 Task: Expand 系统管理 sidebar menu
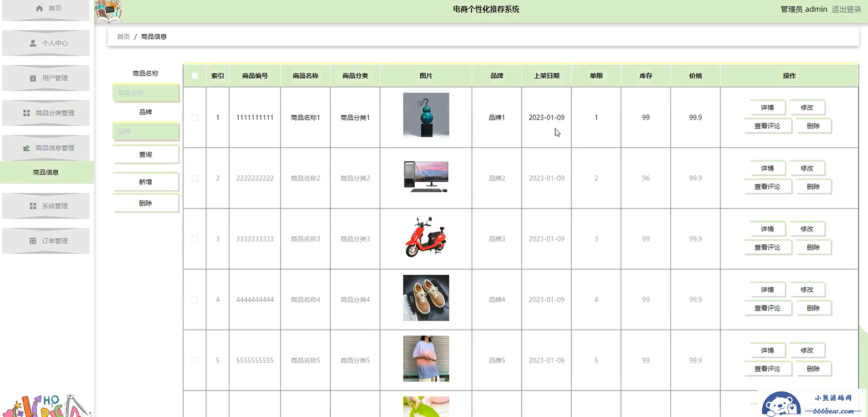(46, 206)
